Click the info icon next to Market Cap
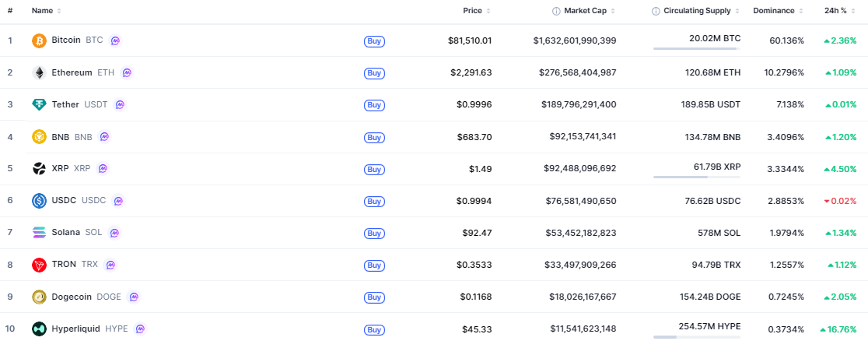This screenshot has width=868, height=341. point(556,11)
